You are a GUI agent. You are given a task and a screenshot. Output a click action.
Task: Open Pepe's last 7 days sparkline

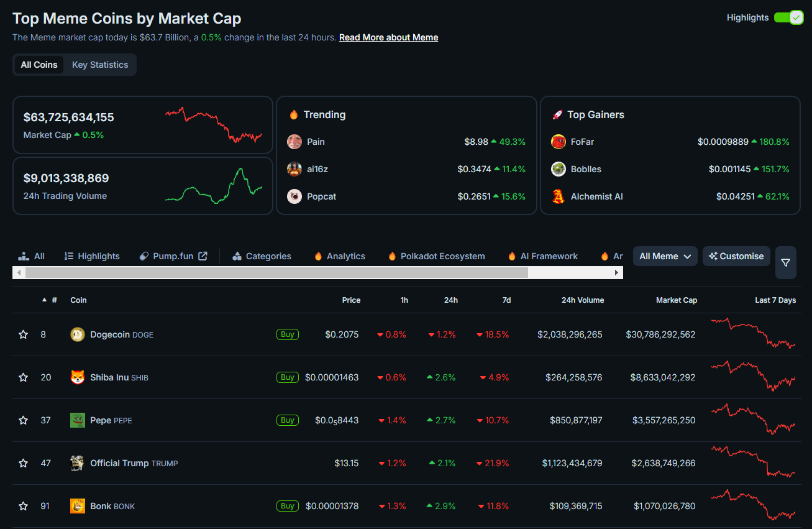coord(753,418)
